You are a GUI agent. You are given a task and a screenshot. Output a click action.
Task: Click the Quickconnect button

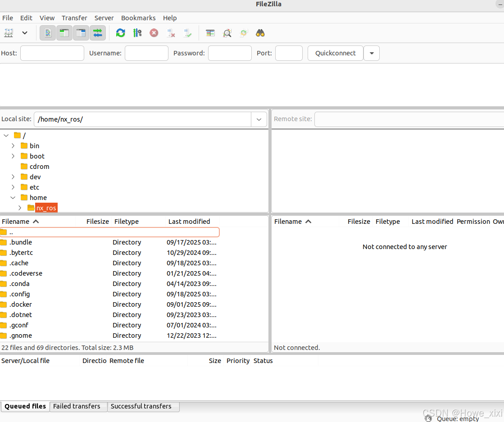(x=335, y=53)
